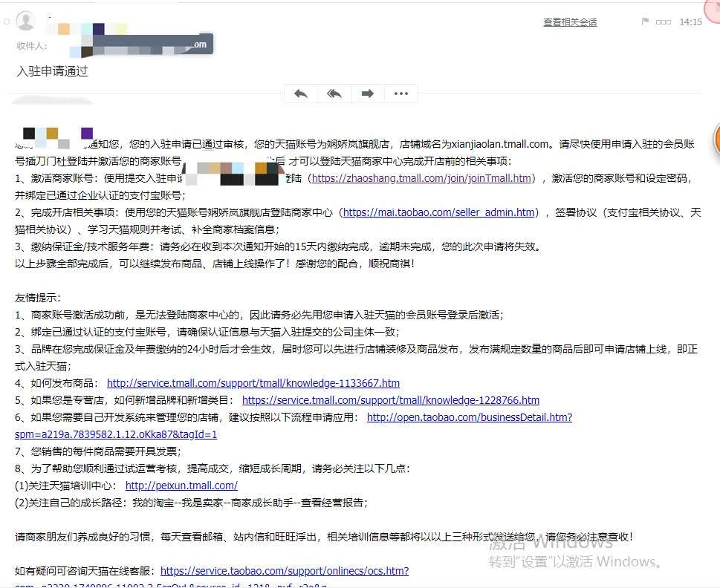Screen dimensions: 720x588
Task: Open the mai.taobao.com seller_admin link
Action: coord(439,212)
